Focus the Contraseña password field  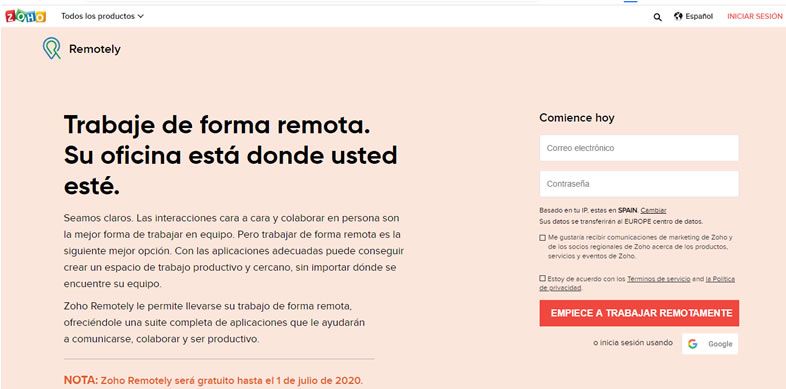point(639,184)
